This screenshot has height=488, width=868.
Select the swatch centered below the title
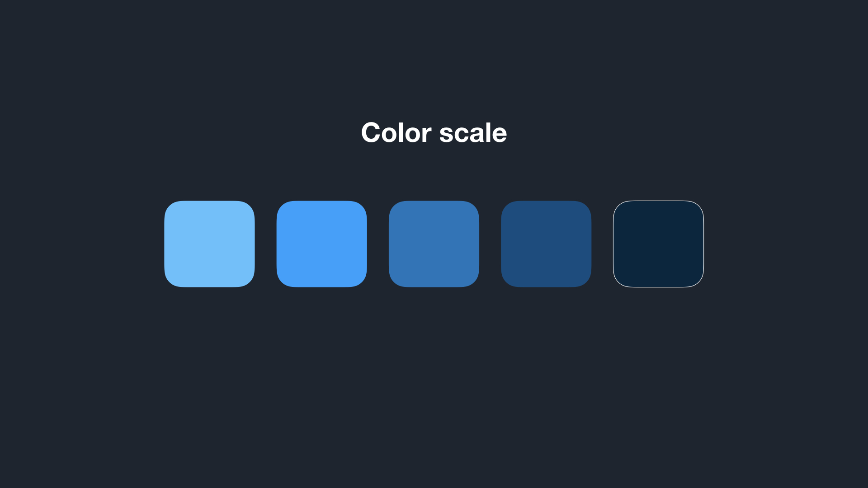pyautogui.click(x=434, y=244)
